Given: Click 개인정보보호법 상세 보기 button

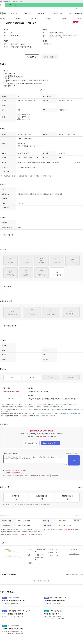Looking at the screenshot, I should tap(31, 443).
